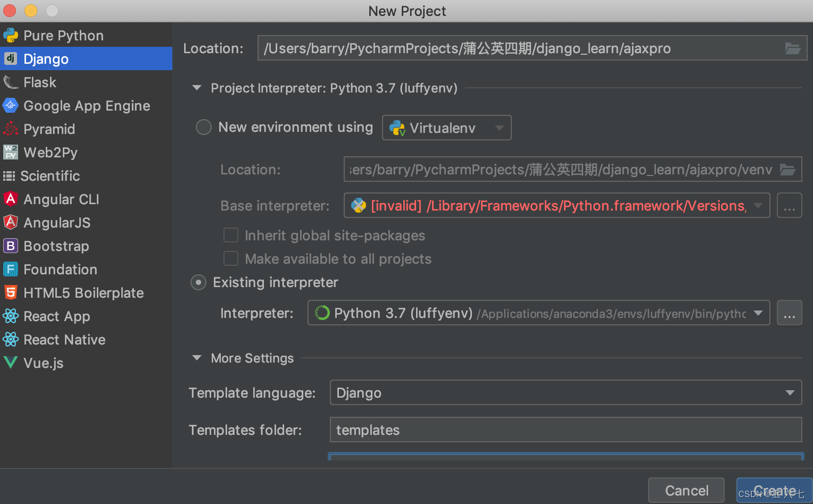Viewport: 813px width, 504px height.
Task: Click the Angular CLI shield icon
Action: click(11, 199)
